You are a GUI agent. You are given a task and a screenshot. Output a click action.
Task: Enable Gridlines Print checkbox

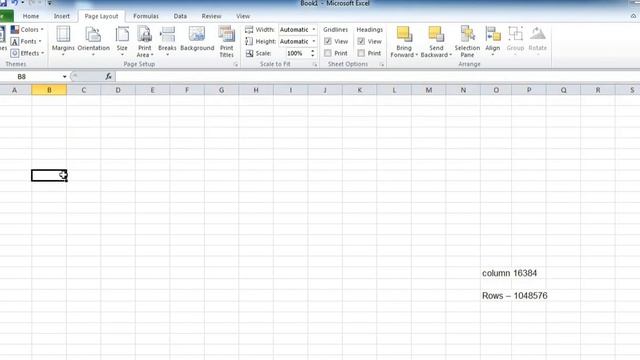click(328, 53)
